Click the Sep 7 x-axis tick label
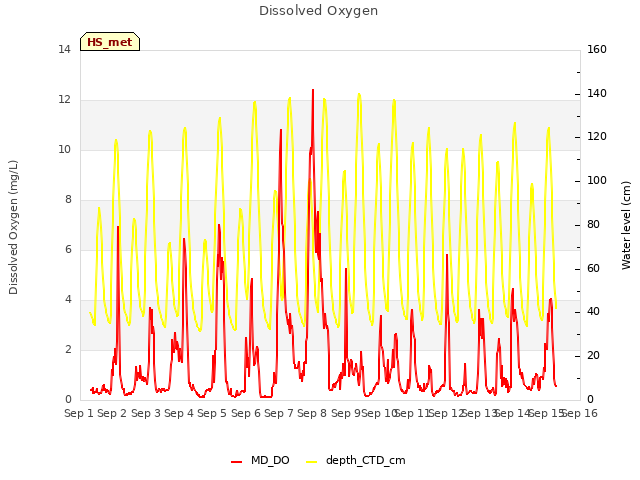This screenshot has height=480, width=640. click(x=279, y=413)
